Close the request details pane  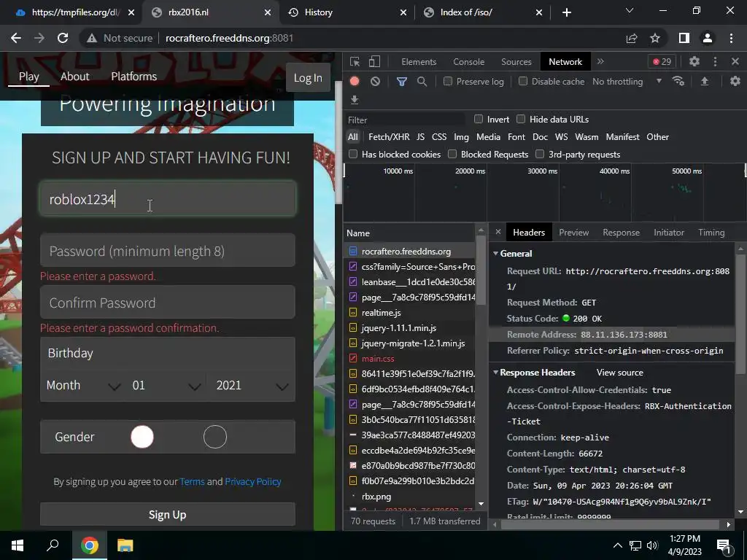click(x=498, y=232)
